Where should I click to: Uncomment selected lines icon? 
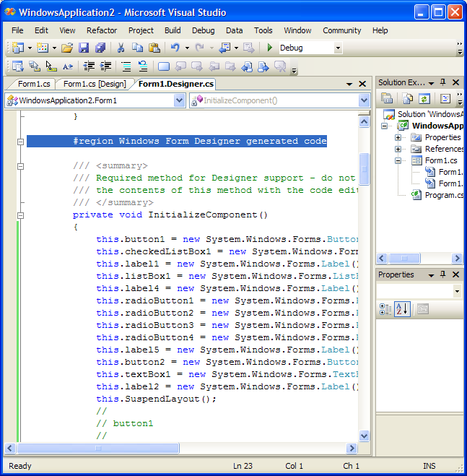[x=143, y=66]
